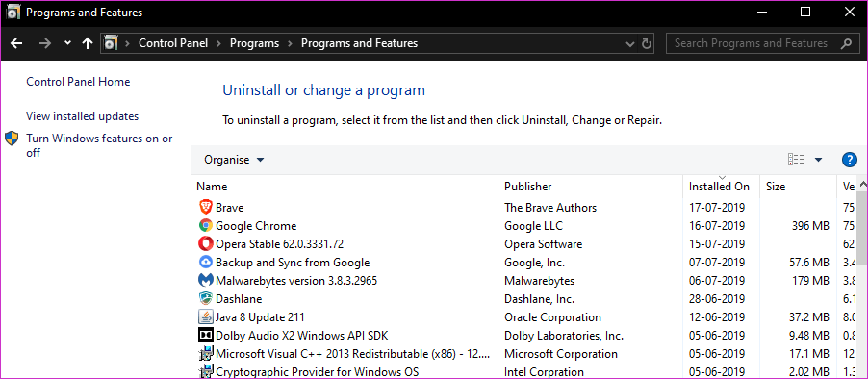Click the change view list icon

796,160
